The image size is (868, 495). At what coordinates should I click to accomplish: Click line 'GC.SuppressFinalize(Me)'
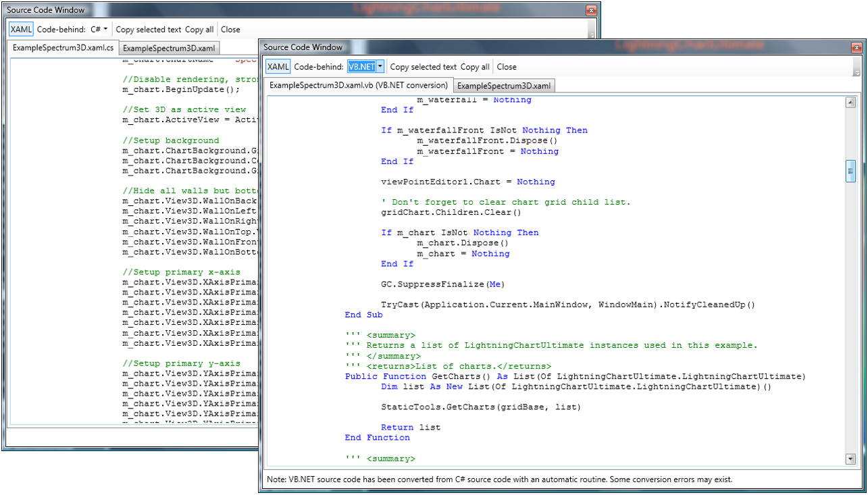(442, 284)
